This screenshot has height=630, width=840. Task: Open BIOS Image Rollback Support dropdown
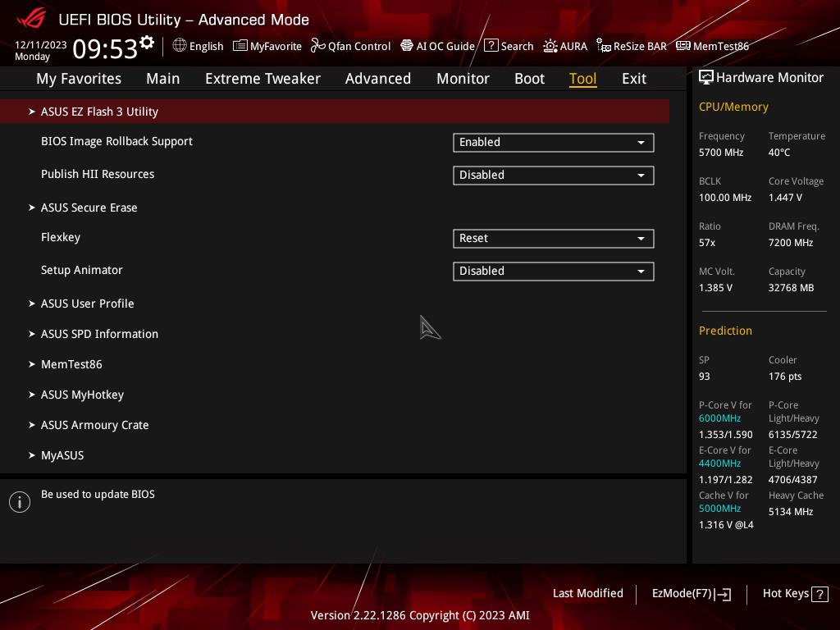pyautogui.click(x=553, y=142)
